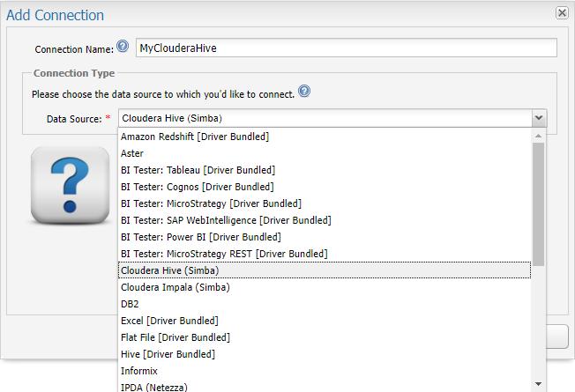Click the help icon after data source prompt
Viewport: 575px width, 392px height.
[x=304, y=91]
